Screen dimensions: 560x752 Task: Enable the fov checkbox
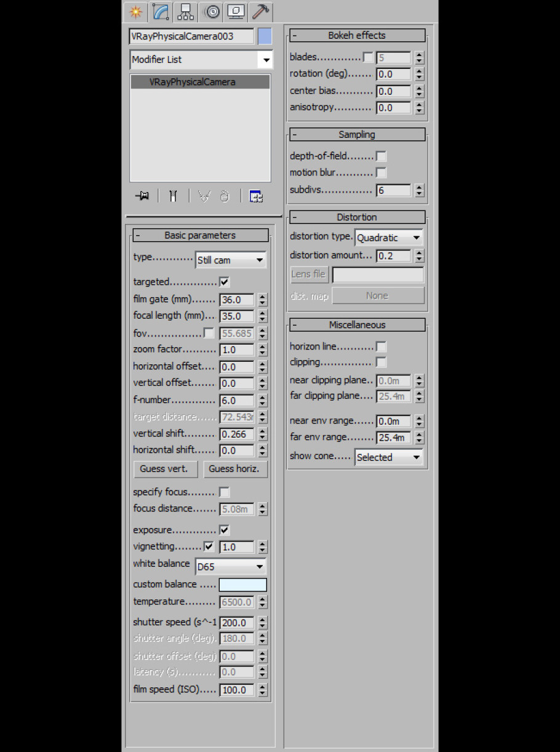(x=209, y=333)
